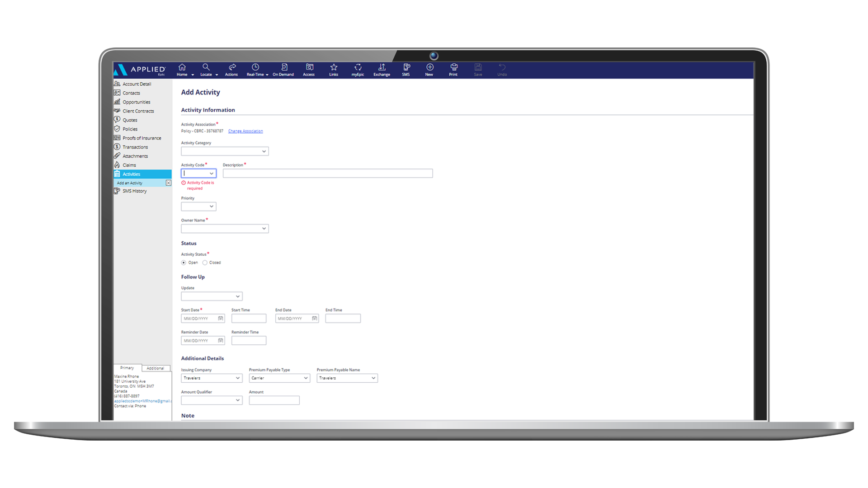The image size is (868, 488).
Task: Click the Exchange toolbar icon
Action: coord(382,67)
